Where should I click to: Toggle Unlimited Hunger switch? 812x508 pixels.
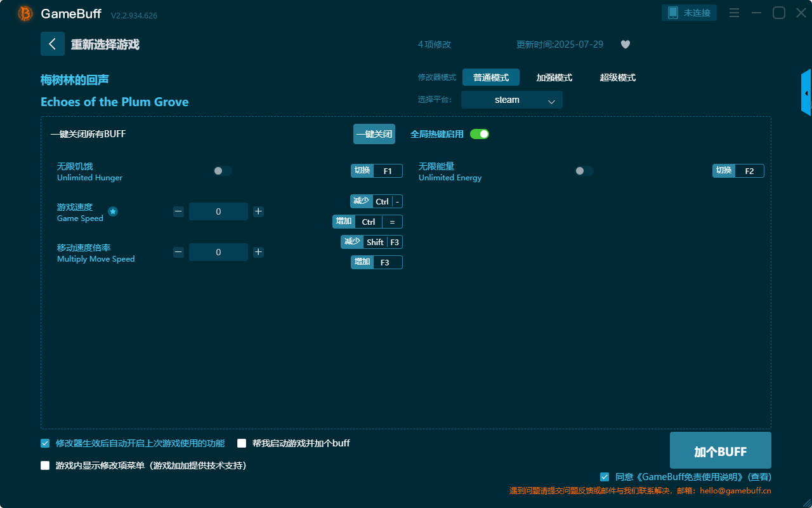click(x=223, y=171)
